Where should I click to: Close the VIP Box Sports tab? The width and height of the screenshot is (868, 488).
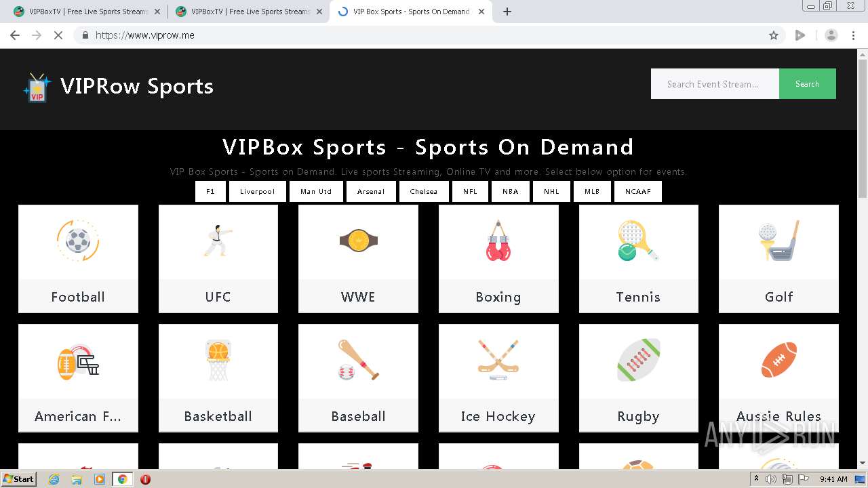coord(482,12)
